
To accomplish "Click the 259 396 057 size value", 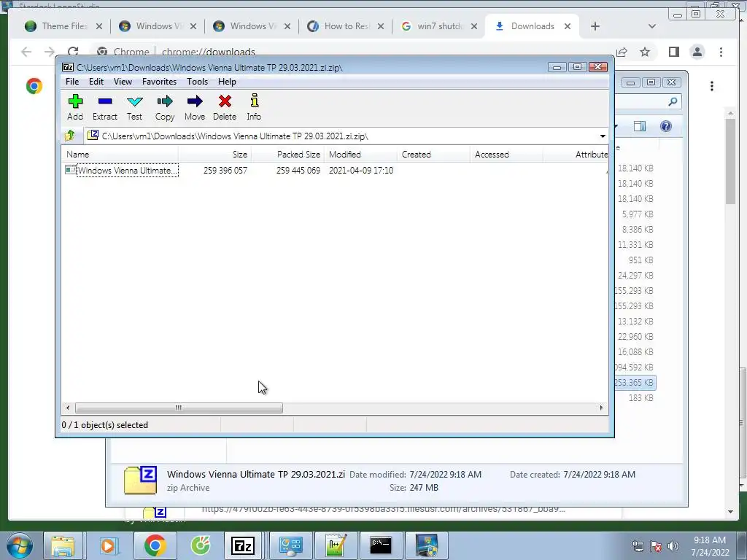I will [225, 171].
